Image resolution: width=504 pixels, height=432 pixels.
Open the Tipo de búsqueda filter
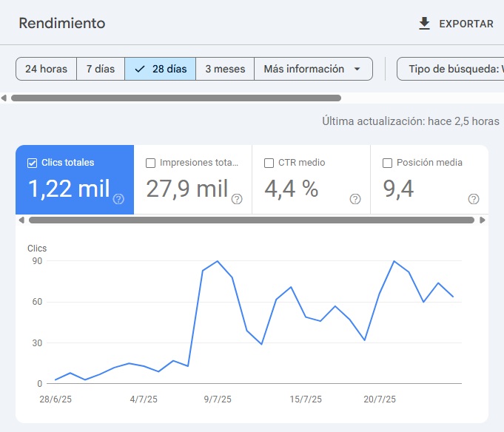point(451,69)
